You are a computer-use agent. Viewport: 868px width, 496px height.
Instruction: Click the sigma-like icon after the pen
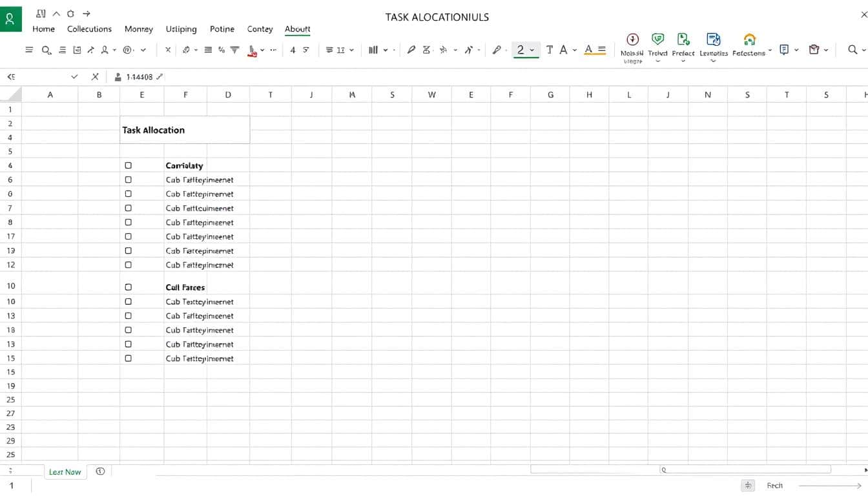point(426,50)
